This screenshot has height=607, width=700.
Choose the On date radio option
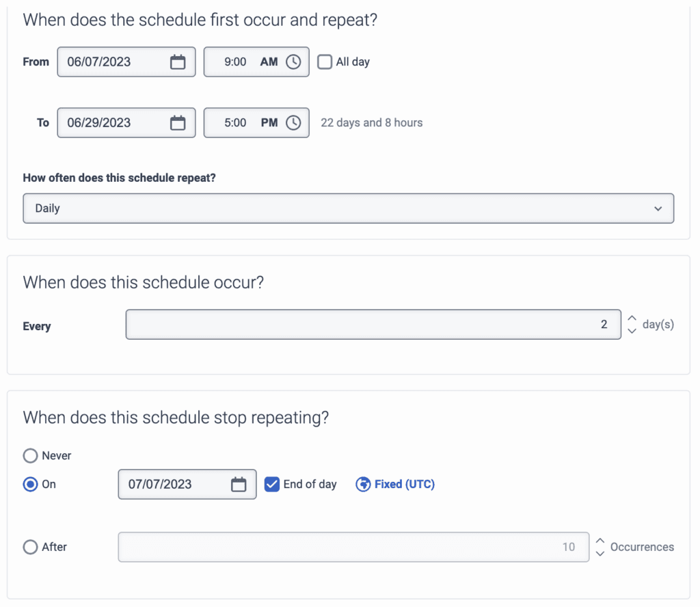[30, 484]
